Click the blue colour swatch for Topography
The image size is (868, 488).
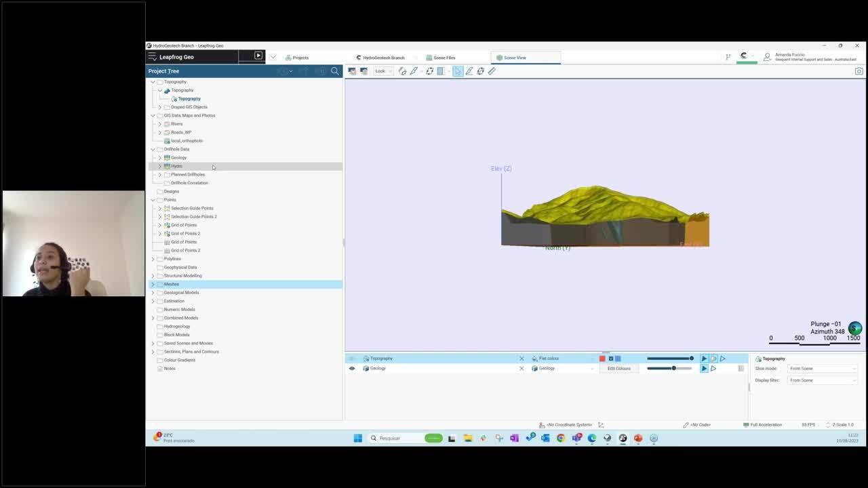(x=618, y=359)
